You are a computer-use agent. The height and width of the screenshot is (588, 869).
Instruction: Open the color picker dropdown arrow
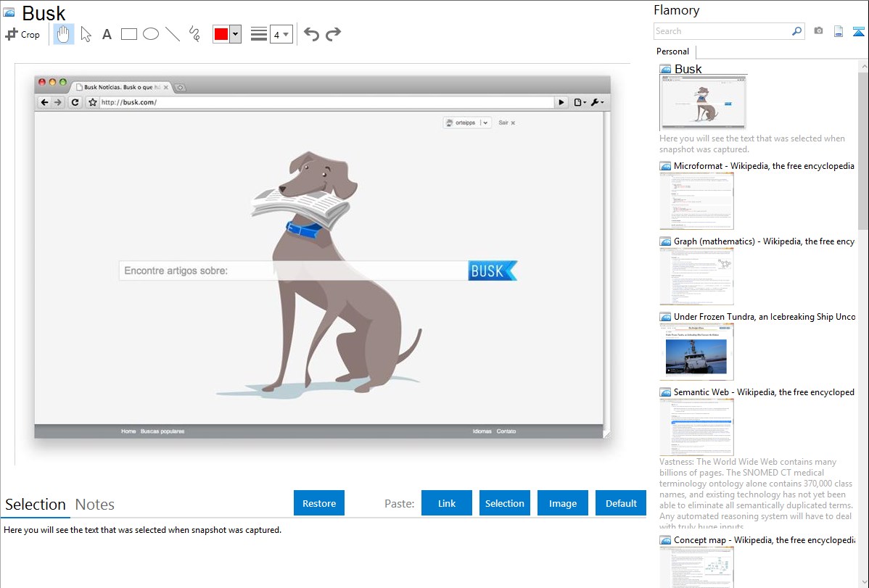(235, 34)
